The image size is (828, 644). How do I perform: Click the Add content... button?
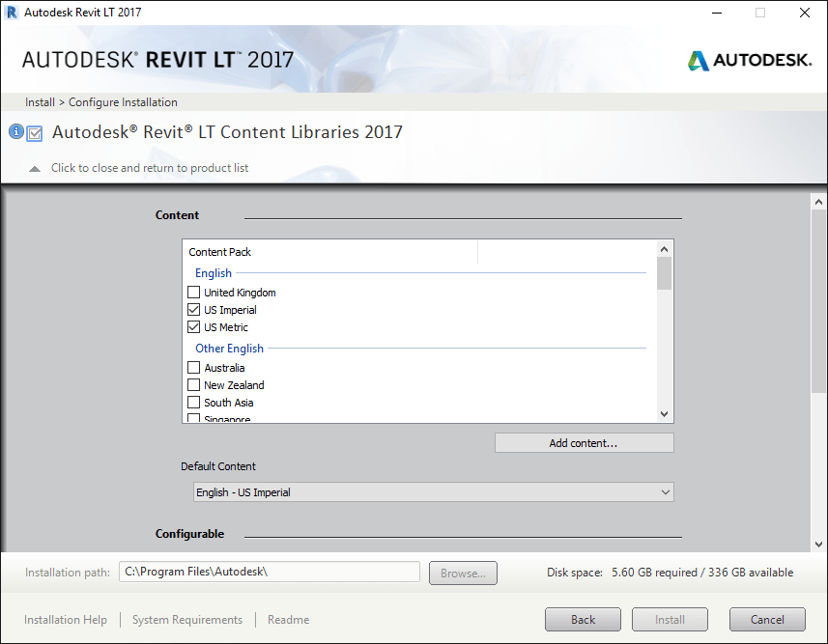[584, 443]
